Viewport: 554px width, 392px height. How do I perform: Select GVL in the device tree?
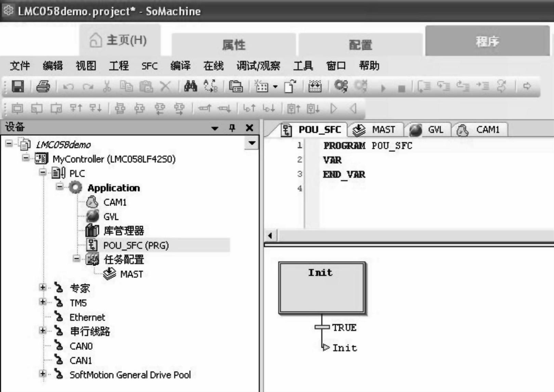[111, 217]
